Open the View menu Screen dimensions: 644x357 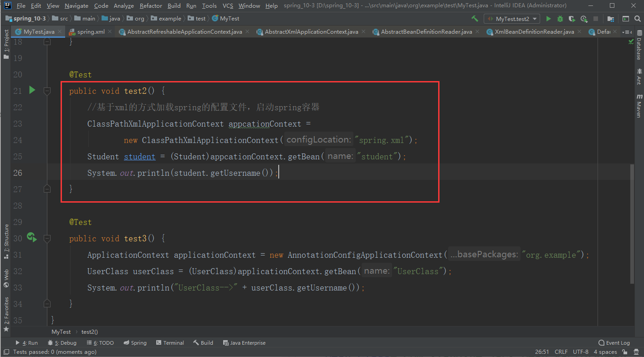point(53,5)
